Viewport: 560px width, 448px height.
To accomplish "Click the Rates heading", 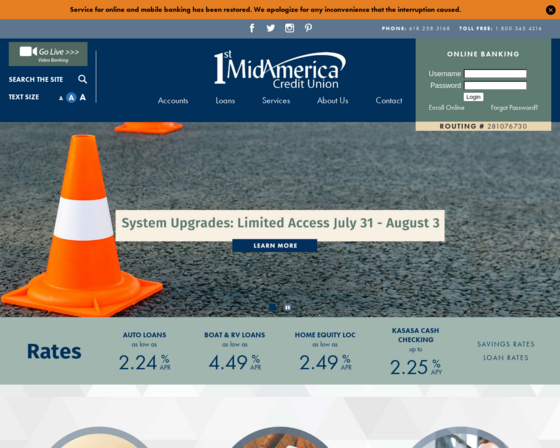I will point(54,351).
